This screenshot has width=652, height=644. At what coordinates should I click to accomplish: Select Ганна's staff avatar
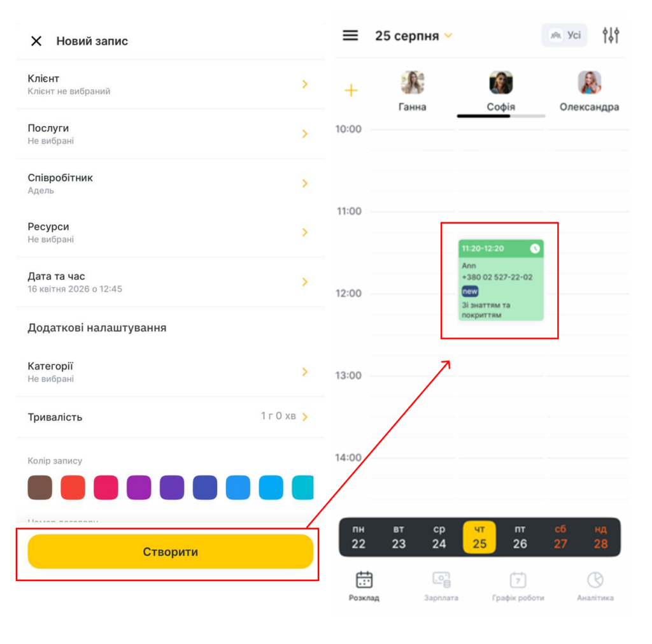pyautogui.click(x=412, y=82)
